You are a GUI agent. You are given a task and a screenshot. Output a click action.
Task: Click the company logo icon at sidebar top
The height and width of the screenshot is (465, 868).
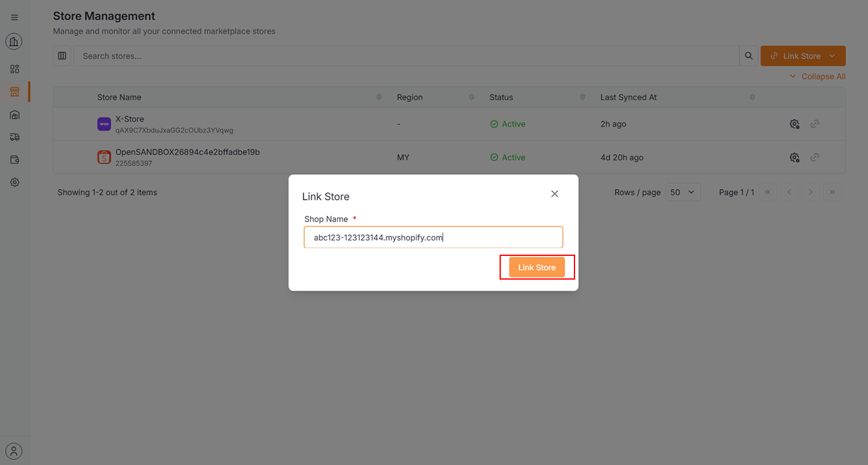click(14, 41)
